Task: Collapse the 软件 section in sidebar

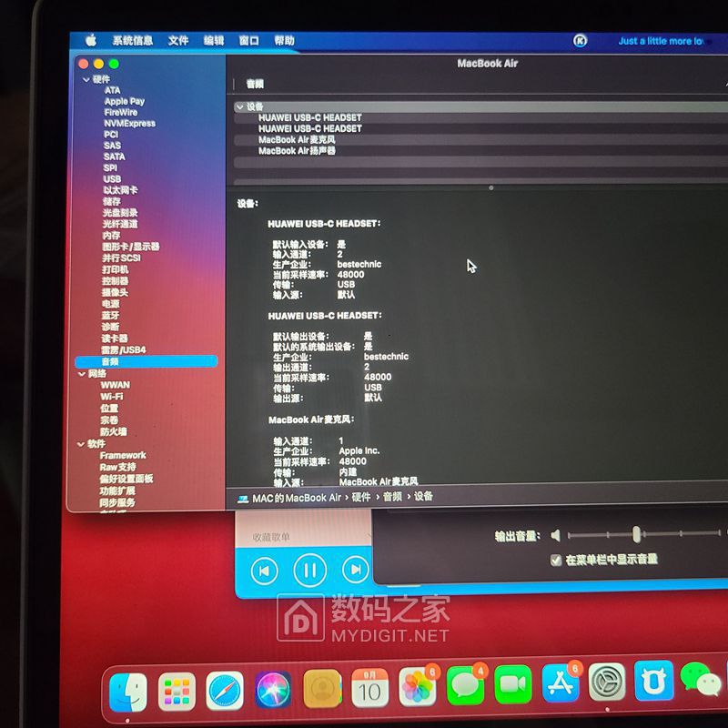Action: (x=81, y=444)
